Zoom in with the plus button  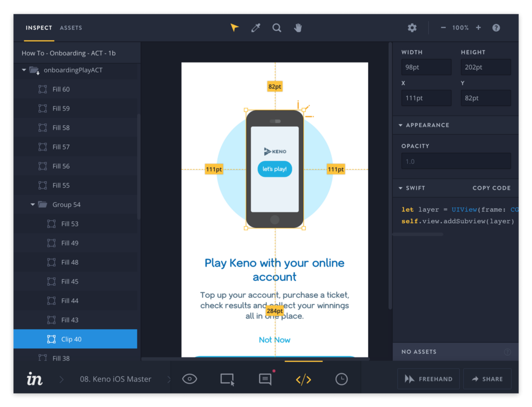coord(478,28)
